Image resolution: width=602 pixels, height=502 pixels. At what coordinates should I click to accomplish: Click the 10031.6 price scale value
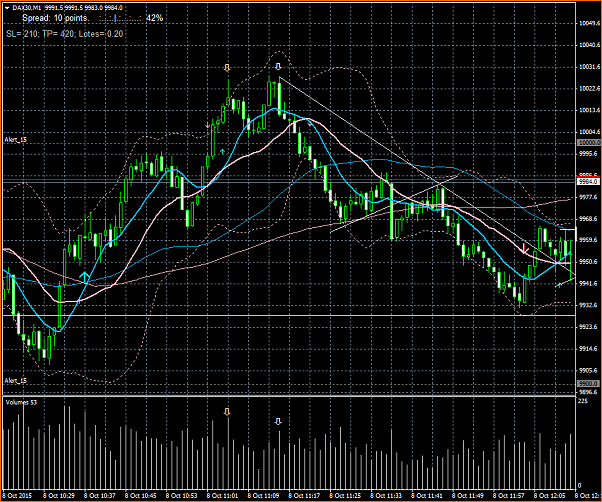pos(589,67)
